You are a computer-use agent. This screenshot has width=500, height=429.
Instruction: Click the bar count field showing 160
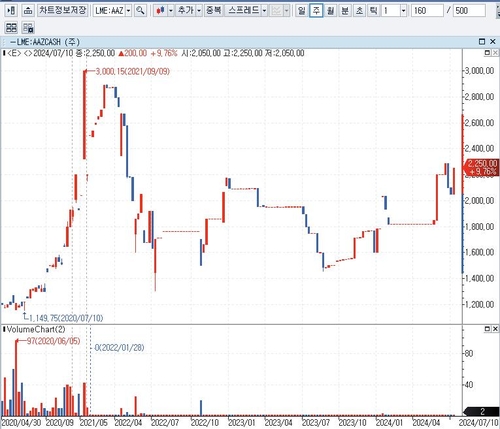[x=427, y=11]
